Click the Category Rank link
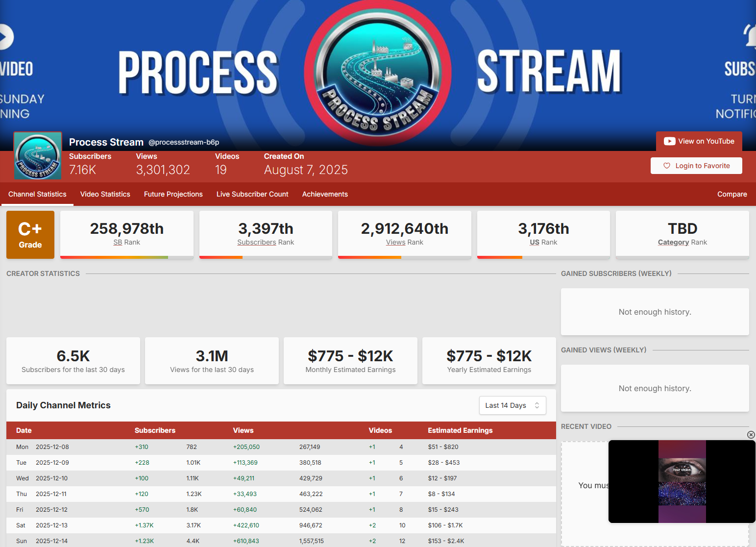756x547 pixels. point(673,242)
